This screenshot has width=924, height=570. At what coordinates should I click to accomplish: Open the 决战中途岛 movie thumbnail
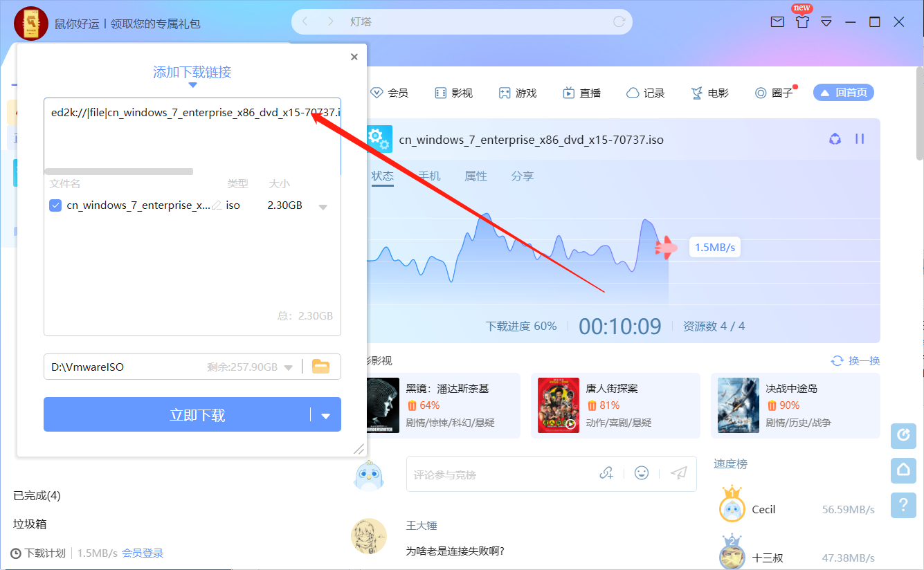click(x=739, y=405)
